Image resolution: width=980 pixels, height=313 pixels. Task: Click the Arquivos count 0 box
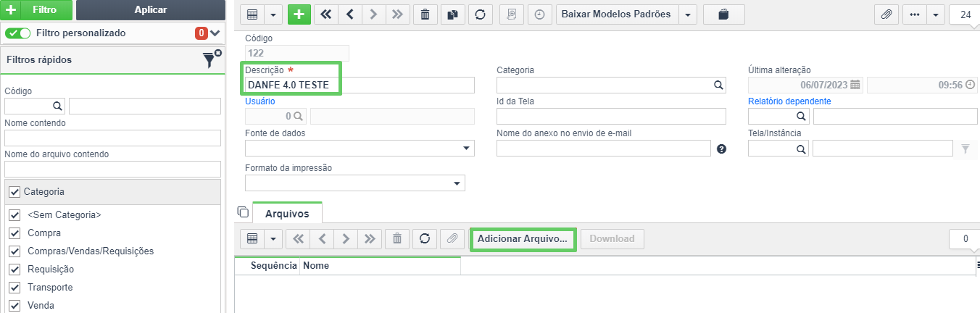pos(965,238)
